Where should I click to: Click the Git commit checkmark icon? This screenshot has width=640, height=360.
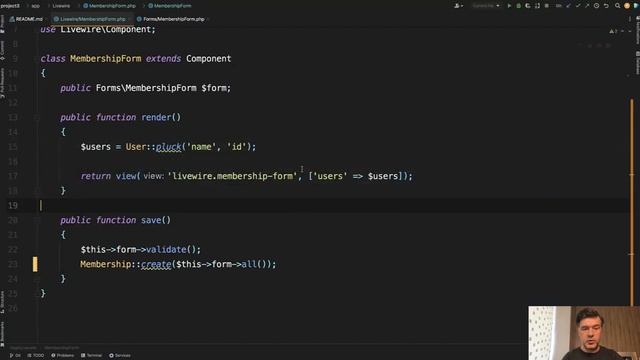click(x=578, y=6)
